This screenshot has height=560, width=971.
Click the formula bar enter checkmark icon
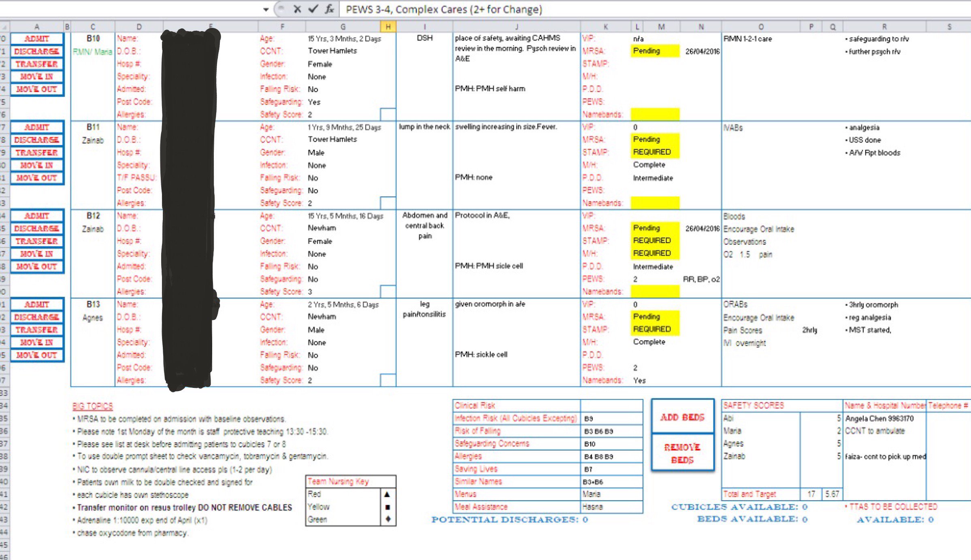(x=313, y=9)
